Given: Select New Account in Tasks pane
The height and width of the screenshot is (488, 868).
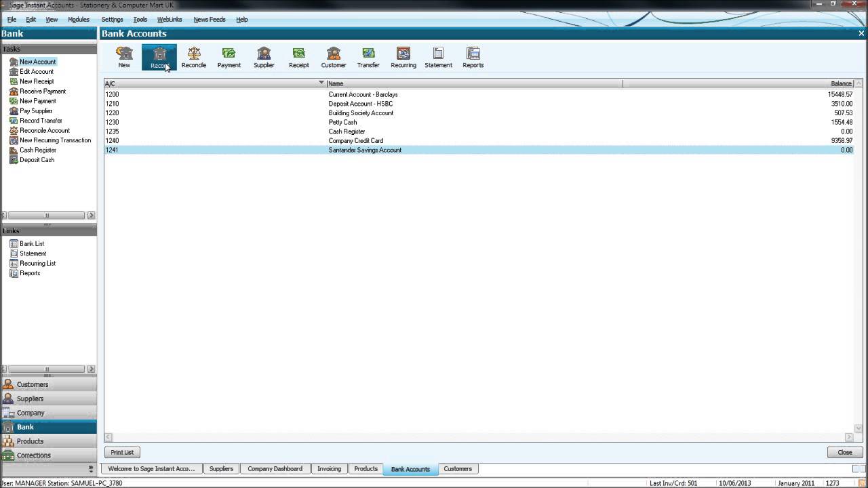Looking at the screenshot, I should pos(37,62).
